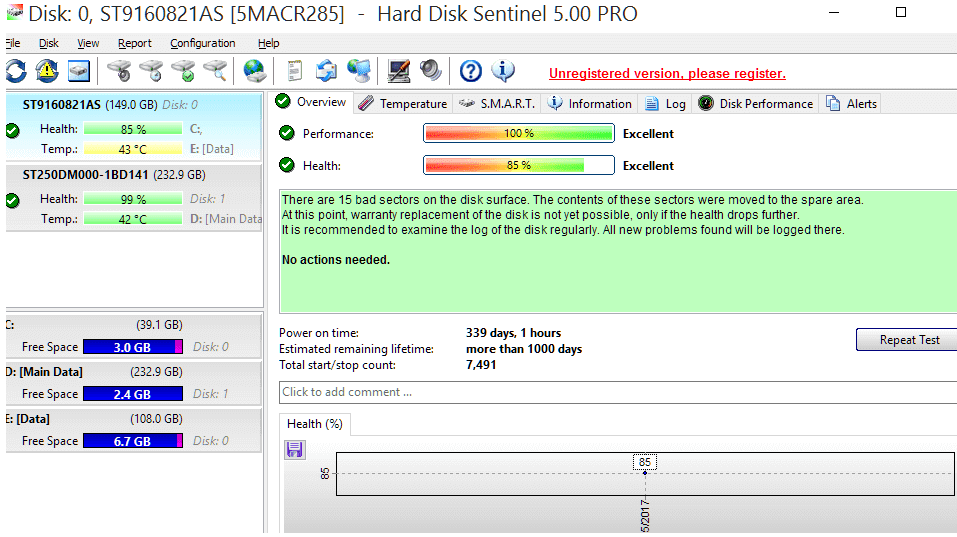Image resolution: width=957 pixels, height=537 pixels.
Task: Click the speaker sound icon in toolbar
Action: coord(430,71)
